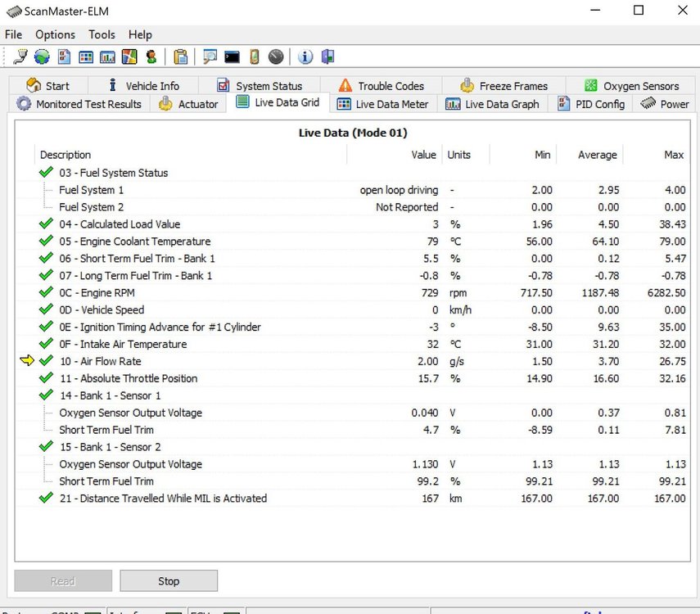The width and height of the screenshot is (700, 614).
Task: Open the Tools menu
Action: click(102, 34)
